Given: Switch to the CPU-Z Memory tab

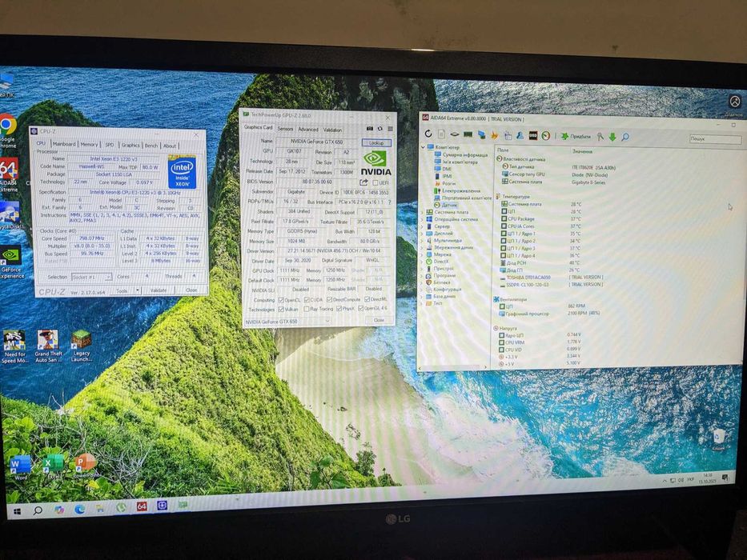Looking at the screenshot, I should [89, 144].
